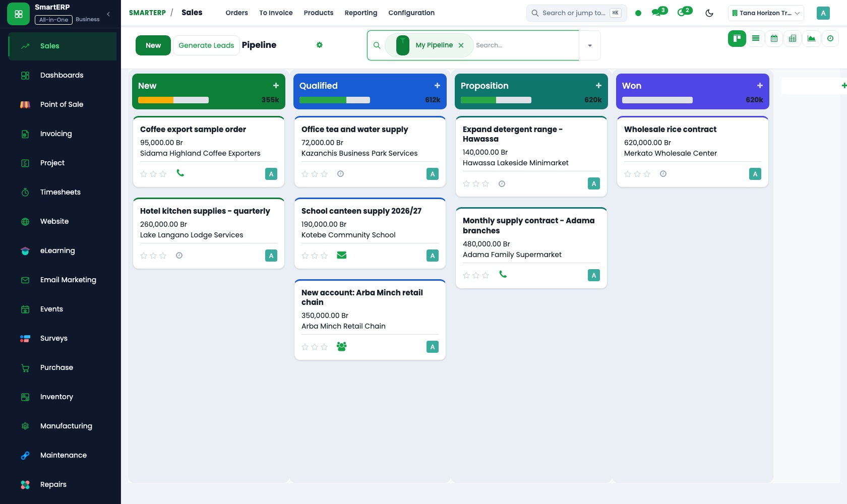Click clock activity on Wholesale rice contract

click(663, 174)
